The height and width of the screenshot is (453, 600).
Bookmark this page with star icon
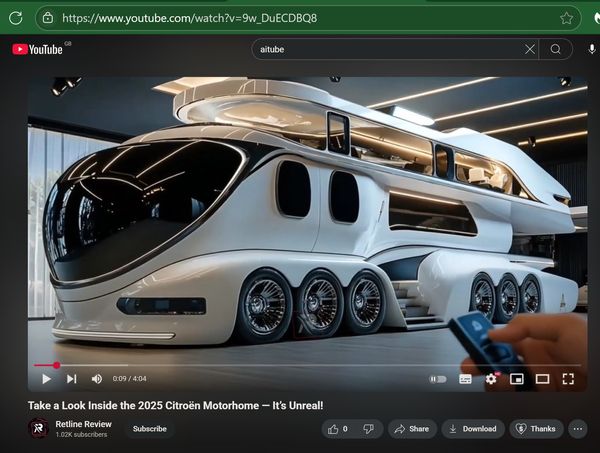click(566, 18)
